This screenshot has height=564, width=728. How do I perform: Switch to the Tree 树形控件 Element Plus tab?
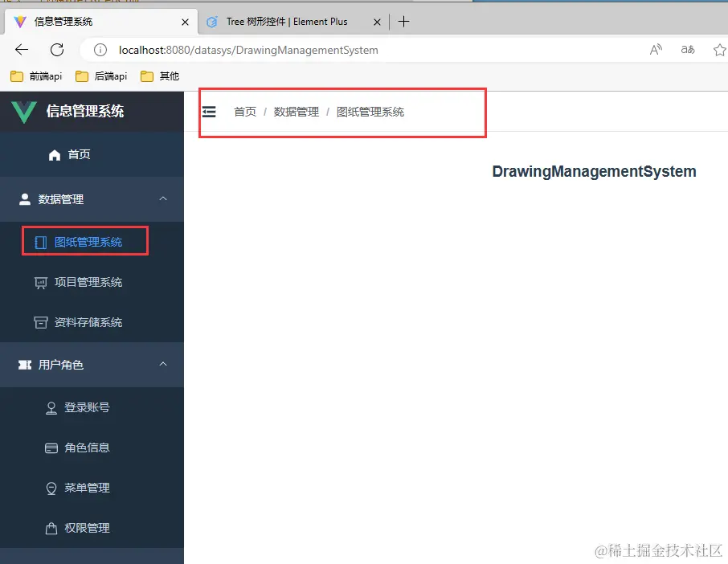point(293,22)
